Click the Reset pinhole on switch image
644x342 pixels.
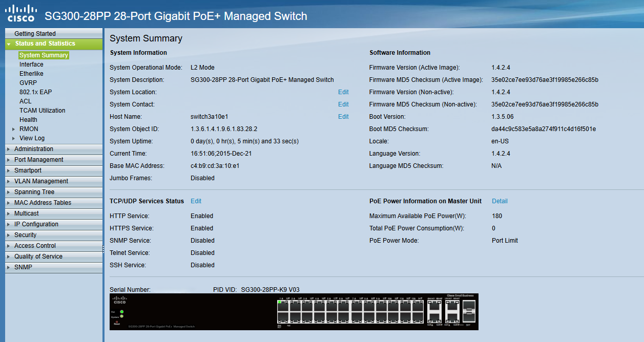click(x=117, y=322)
